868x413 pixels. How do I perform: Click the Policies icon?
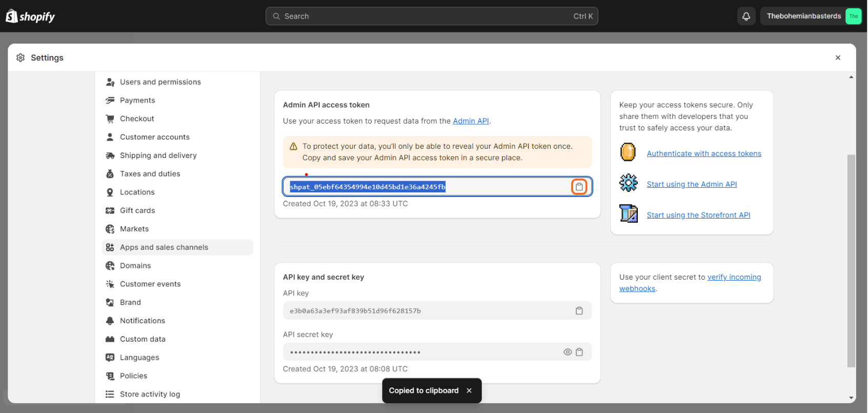click(110, 376)
